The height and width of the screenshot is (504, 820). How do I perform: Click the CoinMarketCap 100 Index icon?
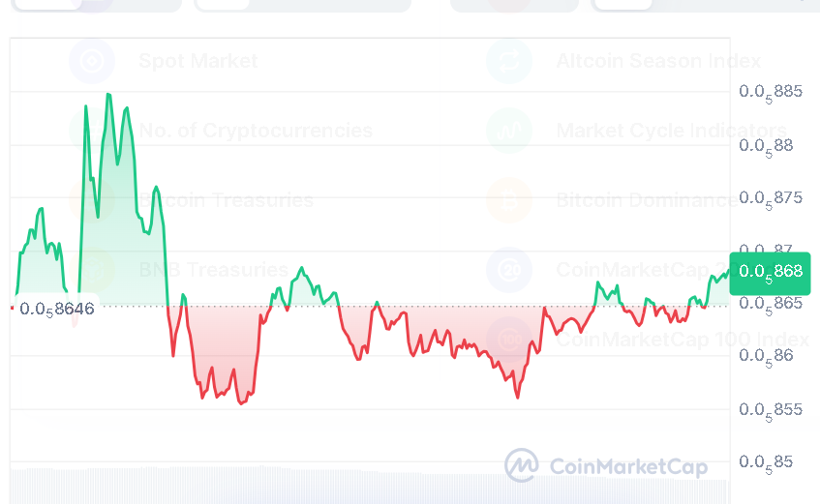(x=509, y=339)
